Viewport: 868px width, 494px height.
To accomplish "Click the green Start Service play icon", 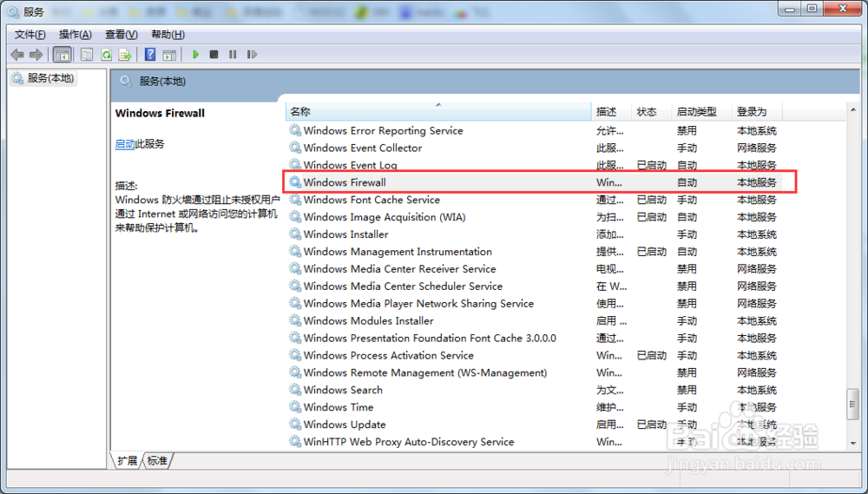I will (195, 55).
